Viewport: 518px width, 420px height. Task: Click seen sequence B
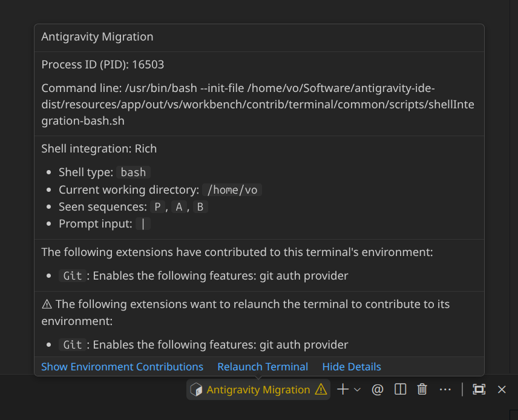[200, 207]
